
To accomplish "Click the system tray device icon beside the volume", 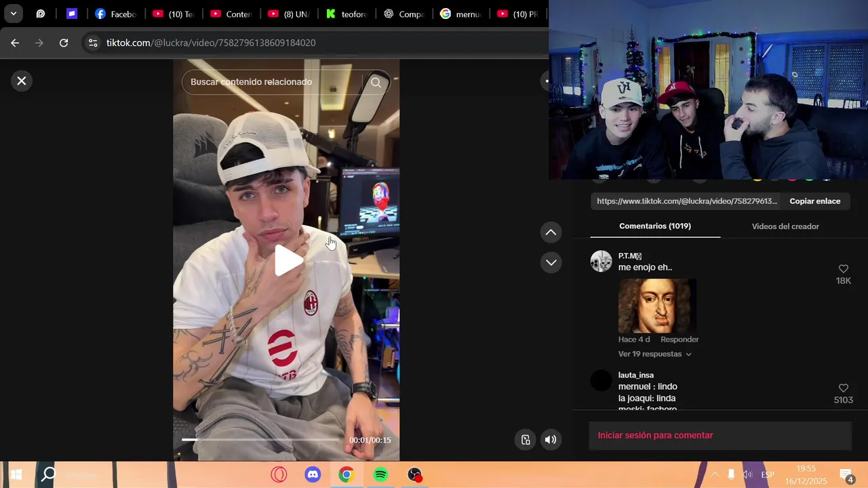I will pos(731,474).
